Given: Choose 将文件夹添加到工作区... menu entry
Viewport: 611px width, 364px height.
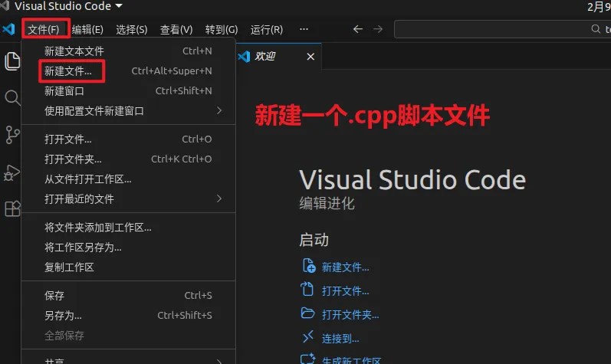Looking at the screenshot, I should [129, 228].
